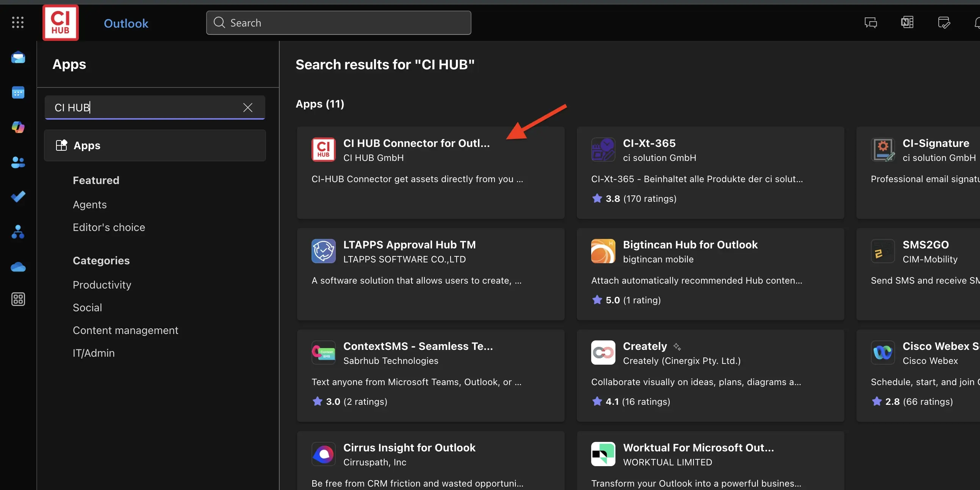980x490 pixels.
Task: Click the Outlook title link
Action: (x=126, y=23)
